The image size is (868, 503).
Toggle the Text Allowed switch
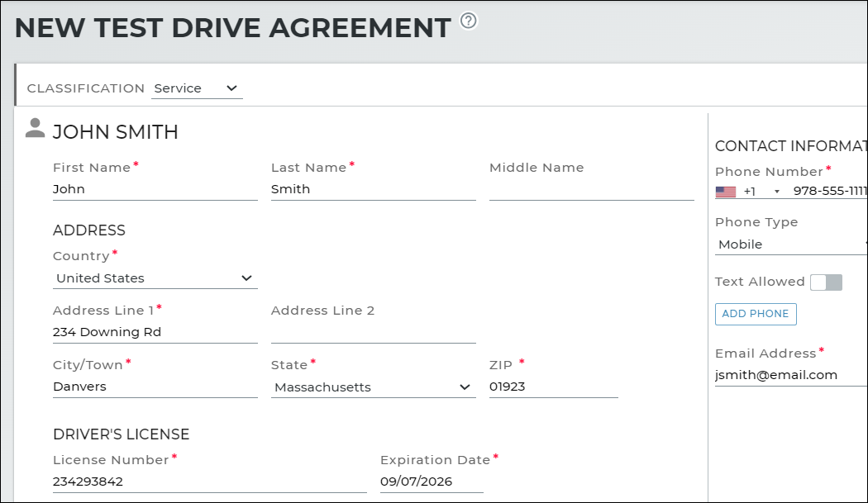[x=826, y=282]
